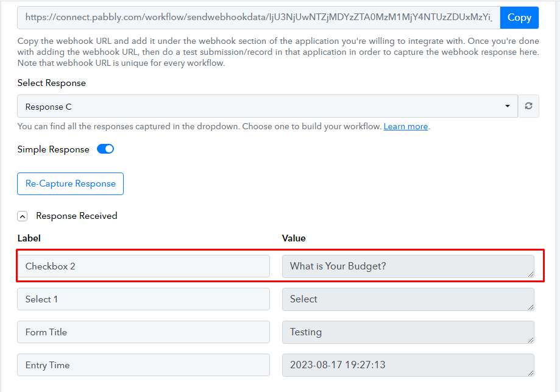
Task: Open the Select Response dropdown
Action: [268, 106]
